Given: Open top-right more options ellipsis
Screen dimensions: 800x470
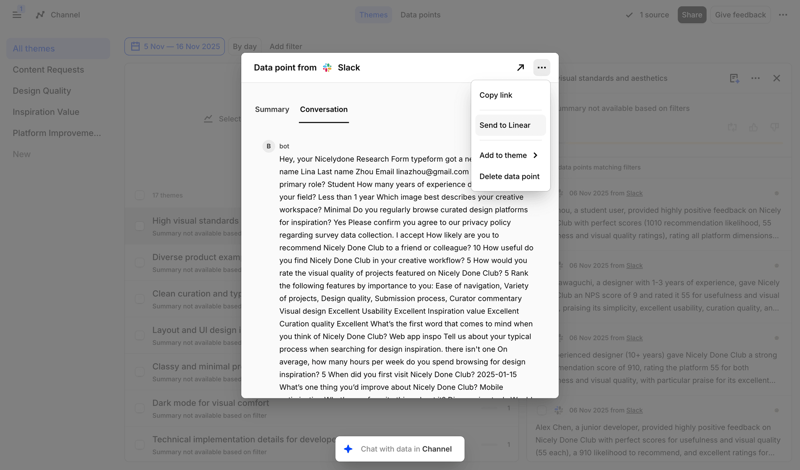Looking at the screenshot, I should click(781, 15).
